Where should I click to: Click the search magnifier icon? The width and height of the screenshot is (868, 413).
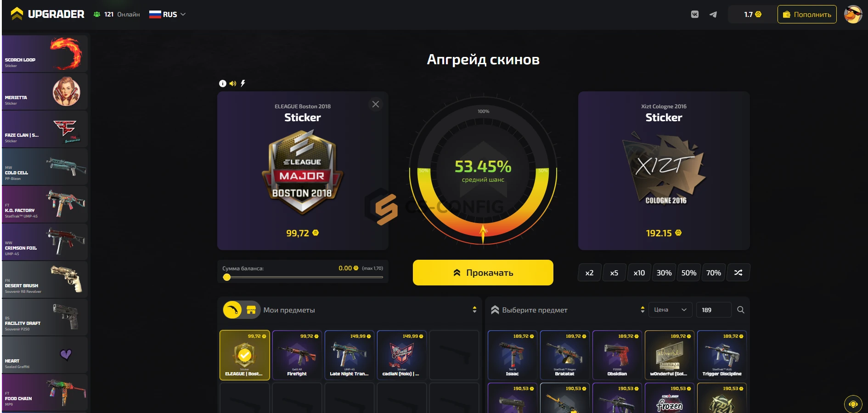point(741,310)
